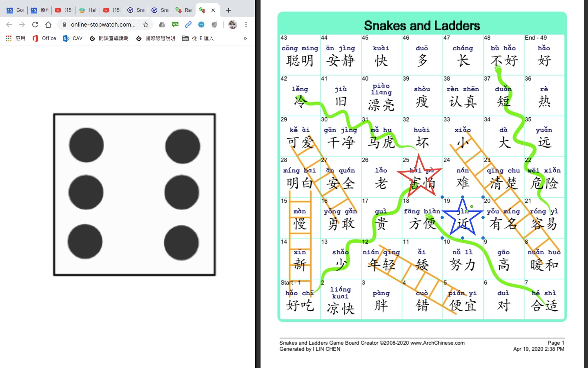The image size is (588, 368).
Task: Open a new browser tab
Action: coord(229,10)
